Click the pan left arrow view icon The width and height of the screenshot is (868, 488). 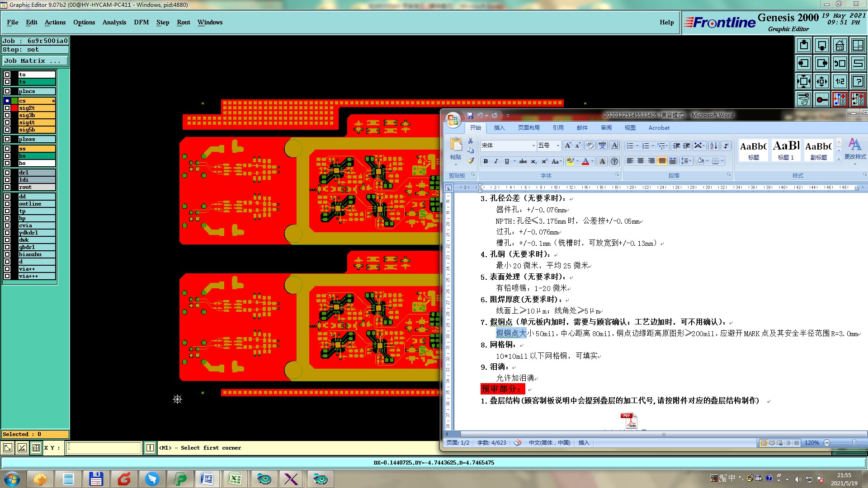coord(803,63)
